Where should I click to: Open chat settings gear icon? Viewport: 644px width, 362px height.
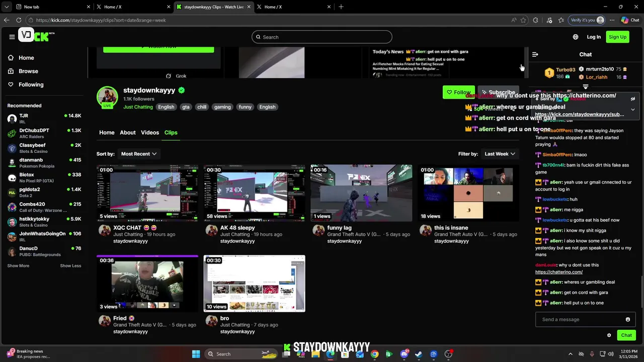click(x=609, y=335)
